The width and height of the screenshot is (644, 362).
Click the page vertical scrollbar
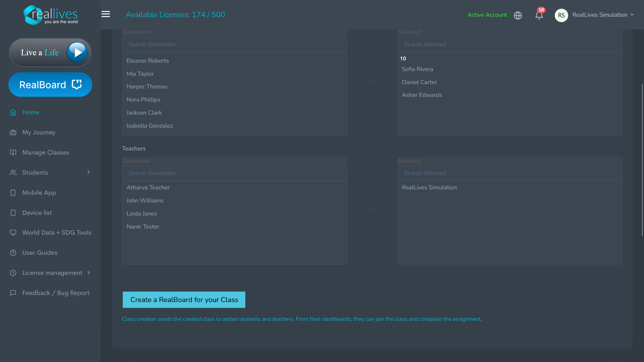tap(642, 160)
